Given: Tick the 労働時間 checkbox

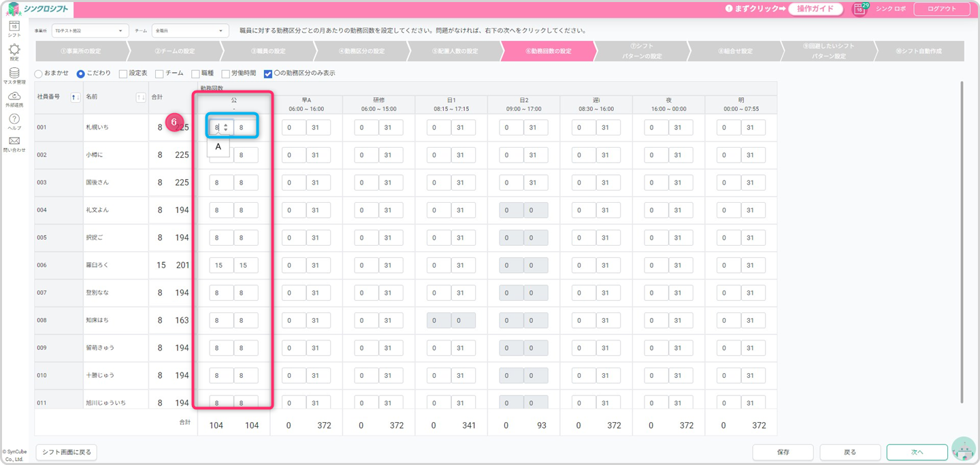Looking at the screenshot, I should [x=226, y=74].
